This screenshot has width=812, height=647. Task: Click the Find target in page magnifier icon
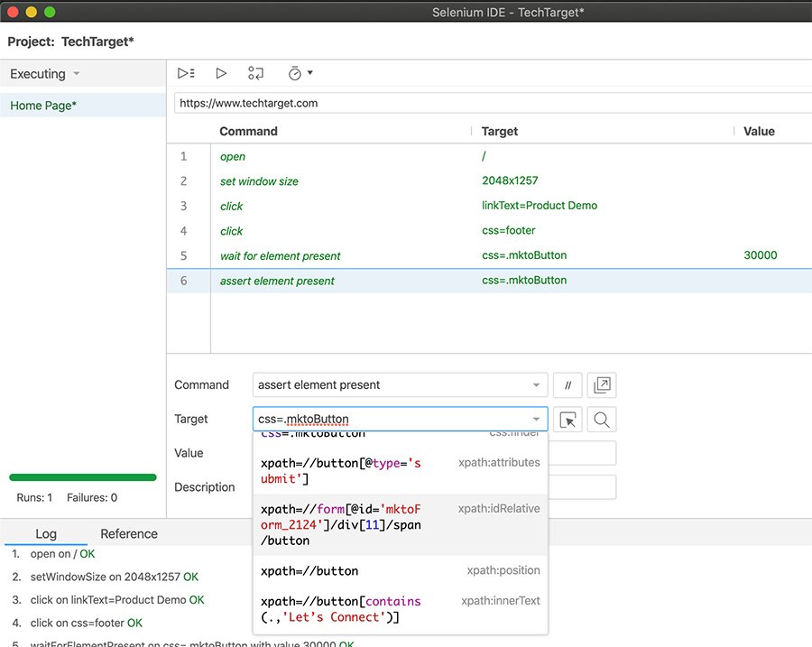pos(601,420)
